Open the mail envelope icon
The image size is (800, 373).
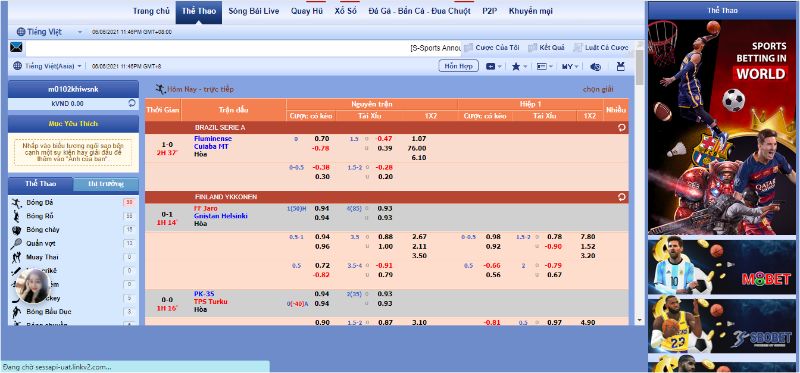click(x=16, y=48)
